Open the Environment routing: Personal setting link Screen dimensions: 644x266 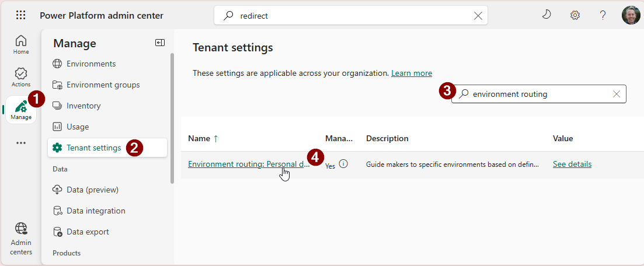tap(249, 164)
